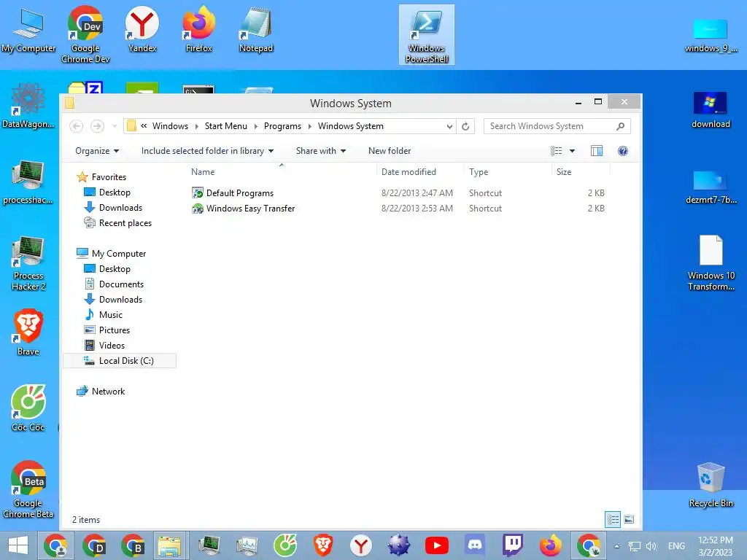Open volume control in system tray

tap(651, 546)
